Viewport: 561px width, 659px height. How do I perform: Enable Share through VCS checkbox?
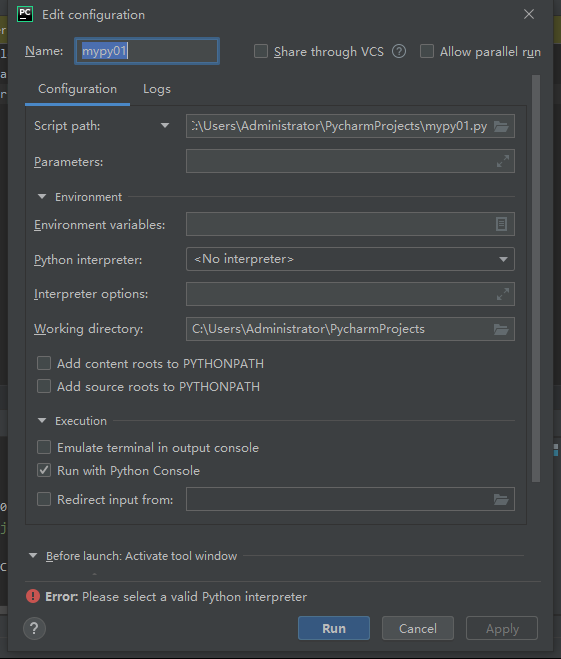[x=261, y=51]
